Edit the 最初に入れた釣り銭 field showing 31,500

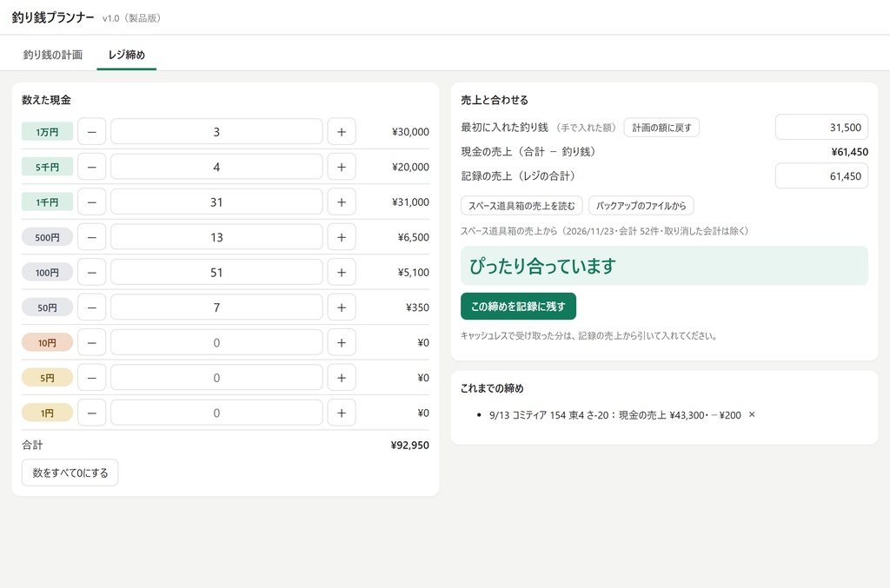(x=821, y=127)
